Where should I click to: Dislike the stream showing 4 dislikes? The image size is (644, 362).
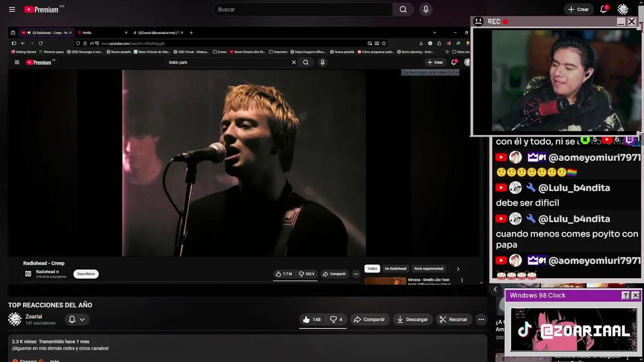click(x=336, y=319)
